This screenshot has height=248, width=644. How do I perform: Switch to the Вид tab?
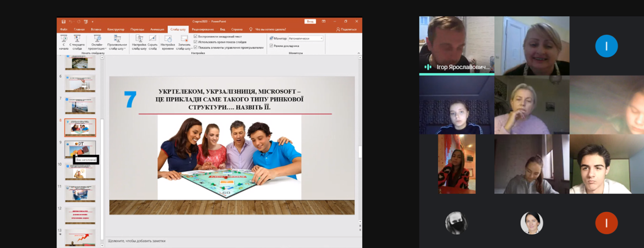222,30
